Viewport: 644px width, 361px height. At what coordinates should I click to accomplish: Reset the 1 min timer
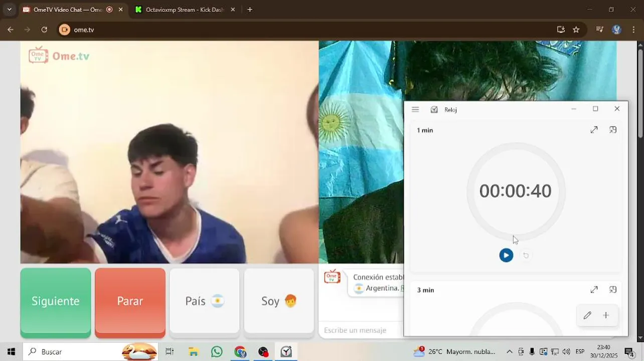pyautogui.click(x=526, y=255)
